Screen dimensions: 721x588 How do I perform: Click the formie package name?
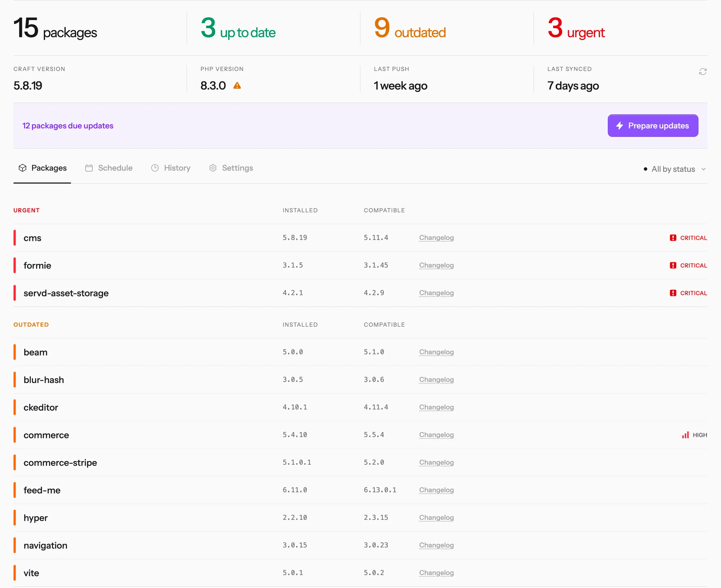pos(37,265)
